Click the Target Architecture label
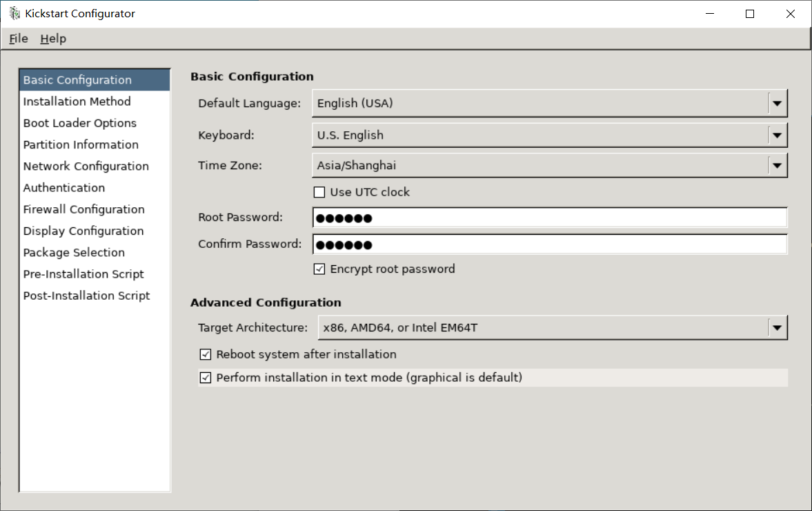Viewport: 812px width, 511px height. click(252, 327)
